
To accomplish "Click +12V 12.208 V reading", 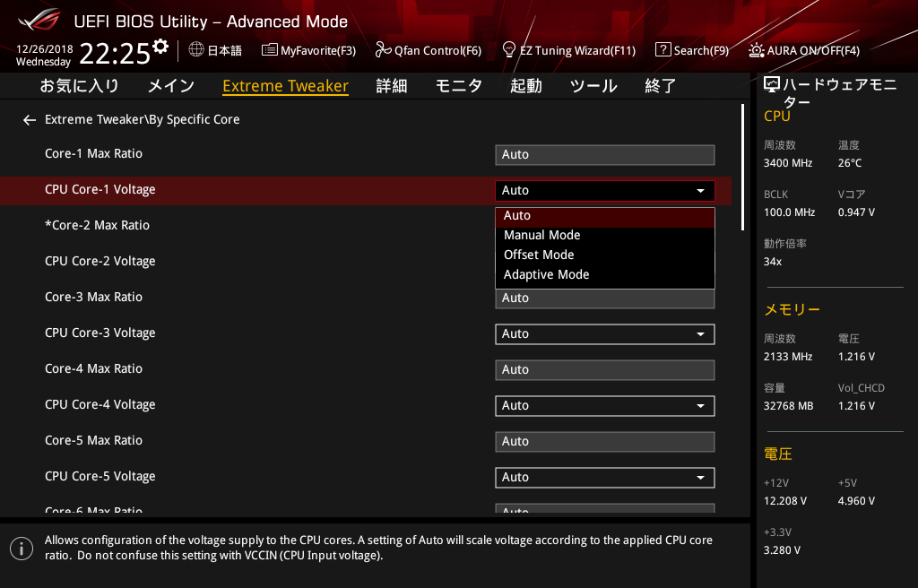I will 785,501.
